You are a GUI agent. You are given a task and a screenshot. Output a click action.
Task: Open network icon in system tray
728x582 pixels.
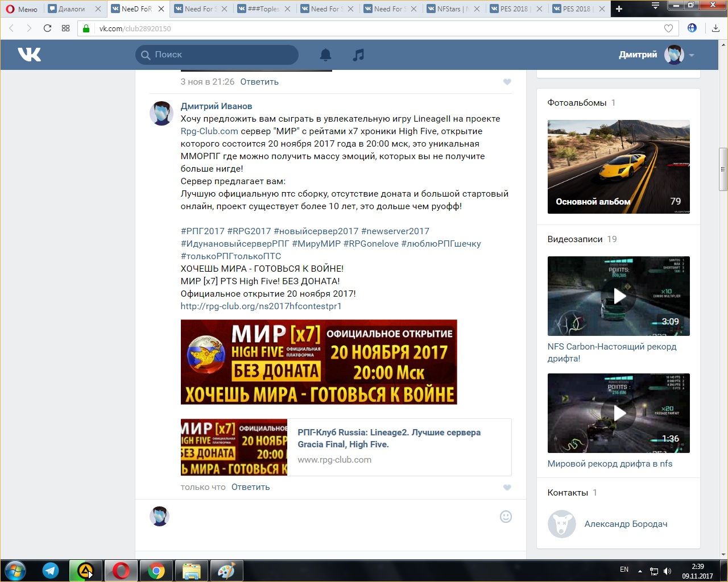click(x=654, y=571)
